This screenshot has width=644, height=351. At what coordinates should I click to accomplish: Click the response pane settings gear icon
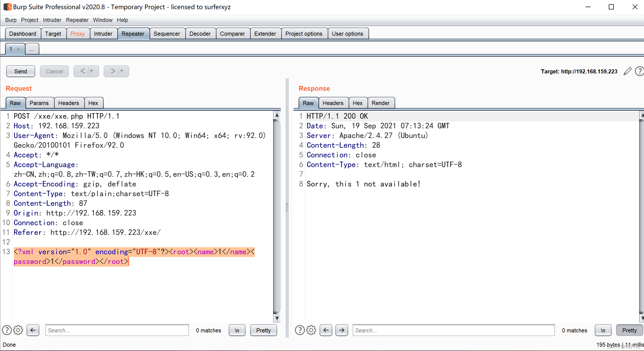pos(311,330)
